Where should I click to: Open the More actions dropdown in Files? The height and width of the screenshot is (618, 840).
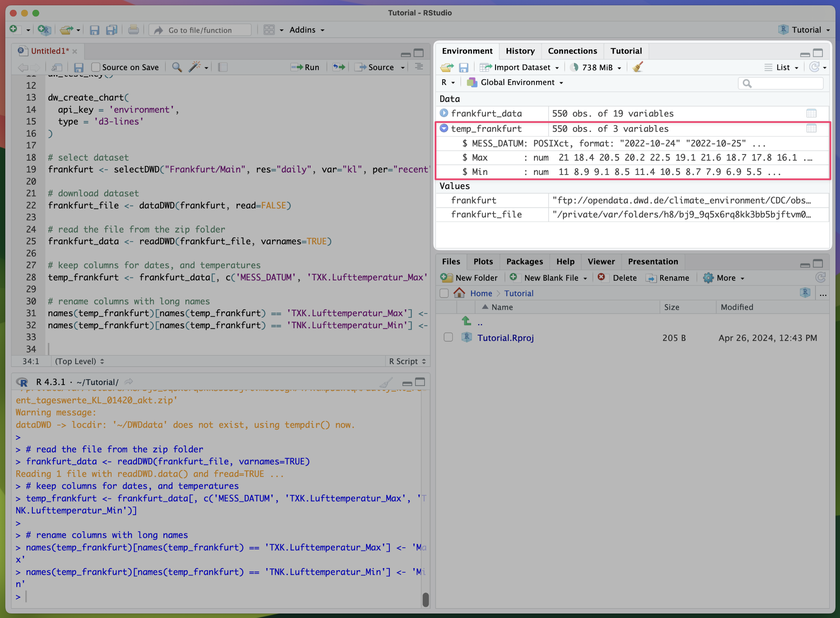(724, 278)
